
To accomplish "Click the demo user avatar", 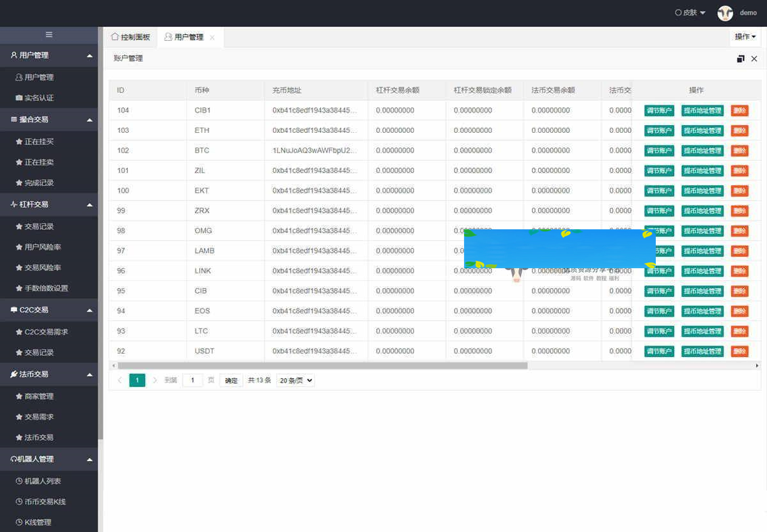I will pyautogui.click(x=725, y=13).
